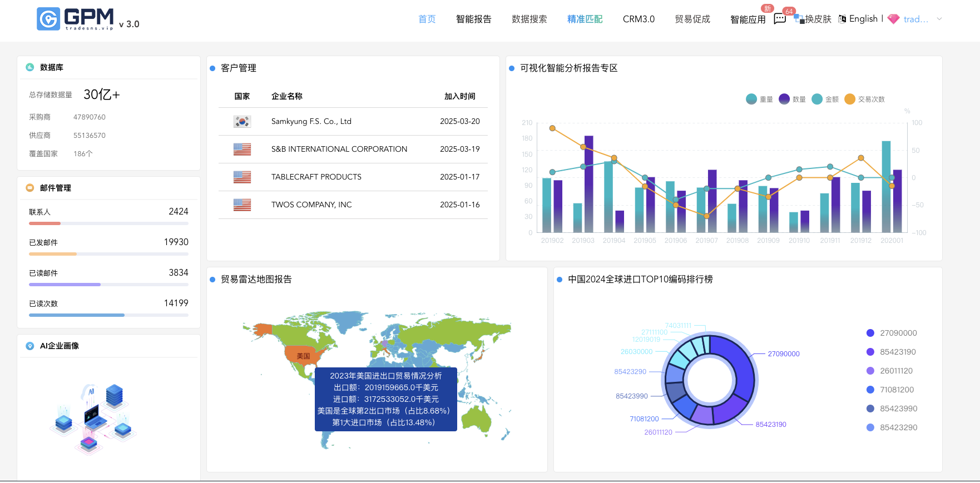Open the 智能应用 menu

(748, 19)
